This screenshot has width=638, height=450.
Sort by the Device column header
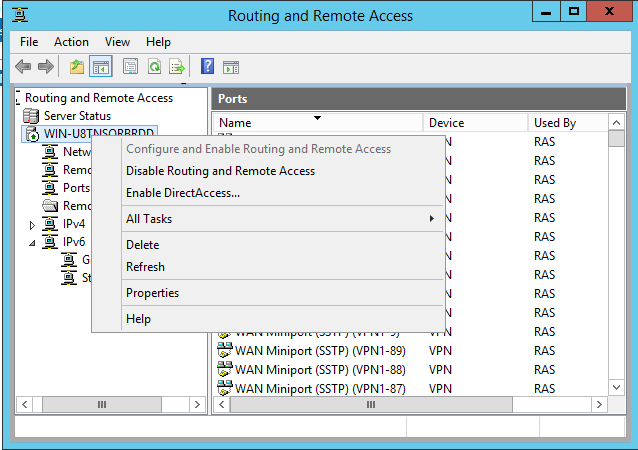[475, 122]
